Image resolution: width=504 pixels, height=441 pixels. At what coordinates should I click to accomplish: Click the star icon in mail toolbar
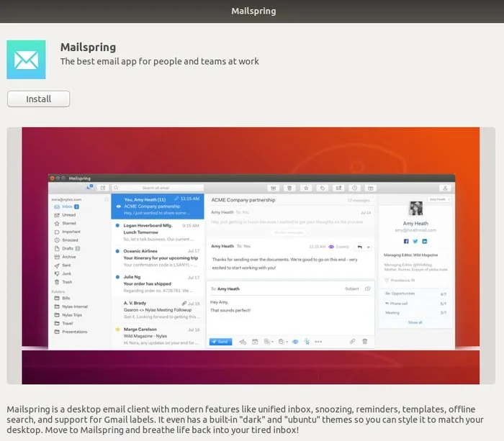306,188
